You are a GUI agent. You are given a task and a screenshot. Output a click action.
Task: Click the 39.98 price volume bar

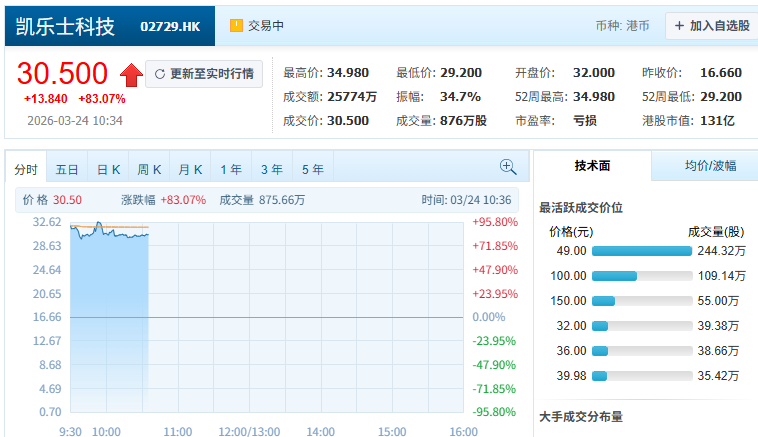coord(642,376)
